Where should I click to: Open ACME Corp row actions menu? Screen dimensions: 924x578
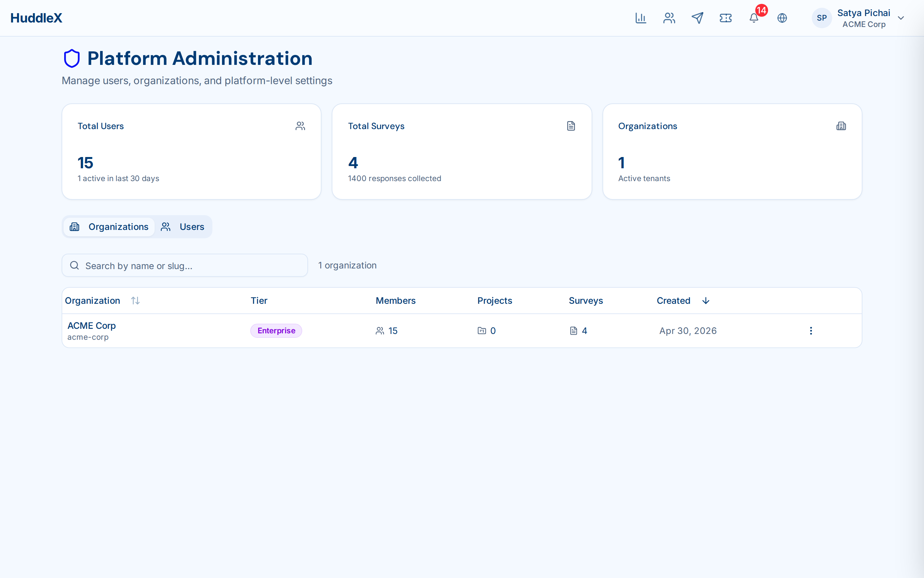[811, 331]
